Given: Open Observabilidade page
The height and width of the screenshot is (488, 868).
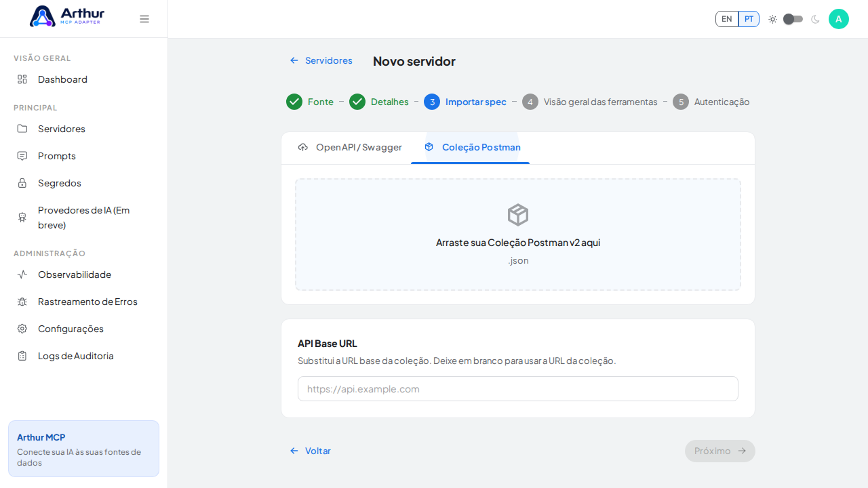Looking at the screenshot, I should pyautogui.click(x=84, y=274).
